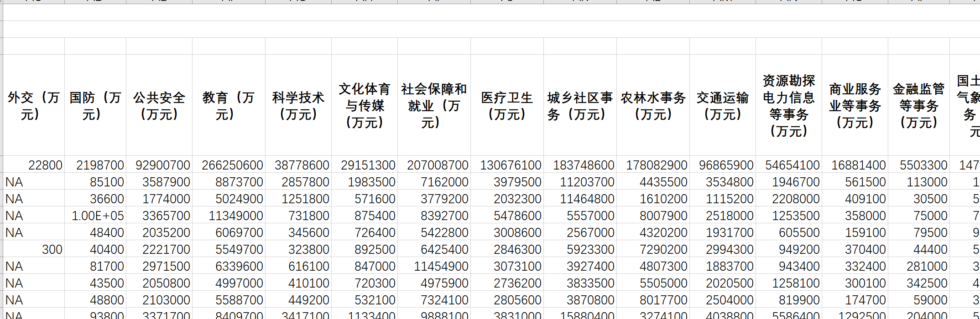Click the 交通运输（万元）header cell
The image size is (980, 319).
723,105
